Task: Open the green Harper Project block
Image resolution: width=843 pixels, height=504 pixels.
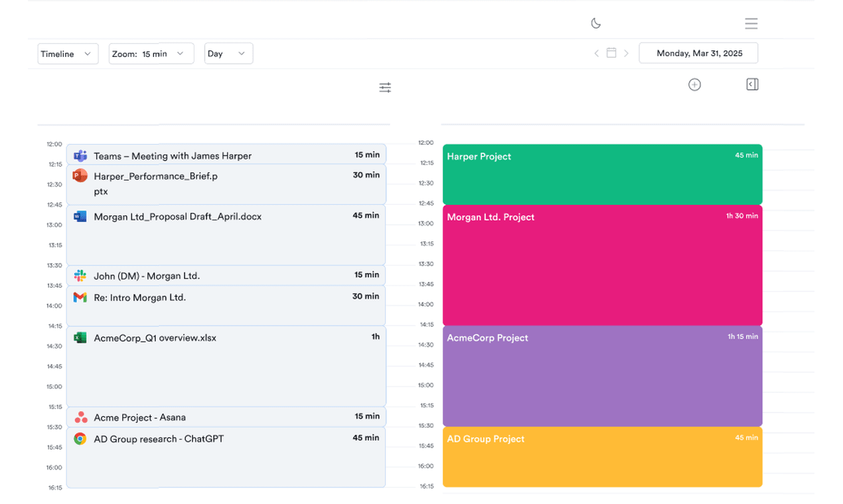Action: (602, 174)
